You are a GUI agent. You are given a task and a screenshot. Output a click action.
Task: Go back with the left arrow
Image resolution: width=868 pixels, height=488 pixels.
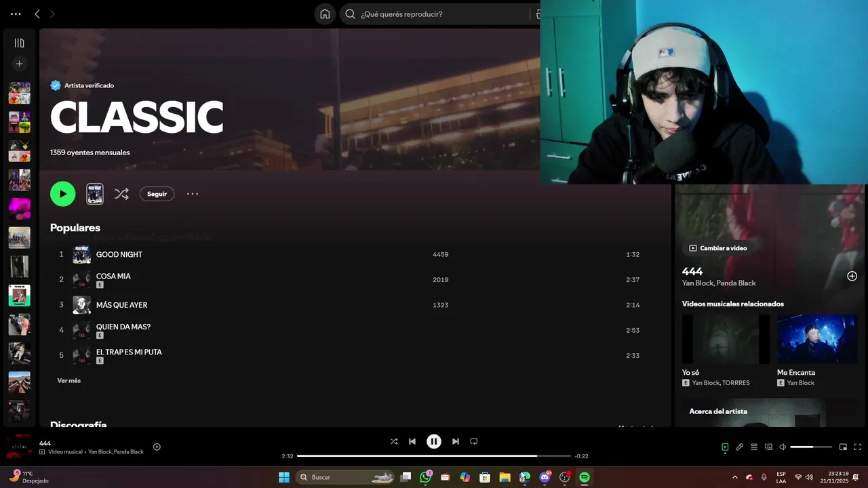[x=37, y=14]
